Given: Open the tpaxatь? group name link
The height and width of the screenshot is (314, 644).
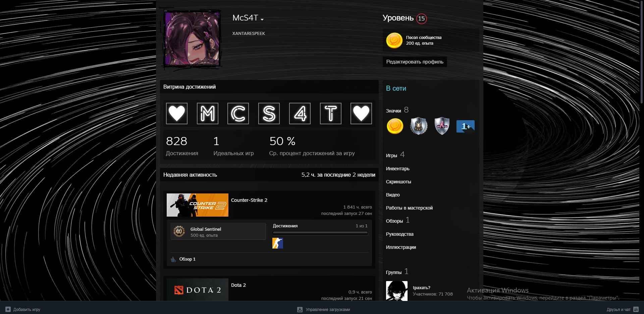Looking at the screenshot, I should point(422,288).
